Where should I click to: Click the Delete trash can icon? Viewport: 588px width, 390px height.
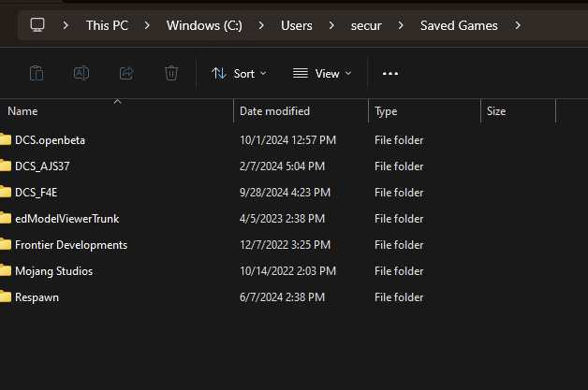click(x=171, y=73)
